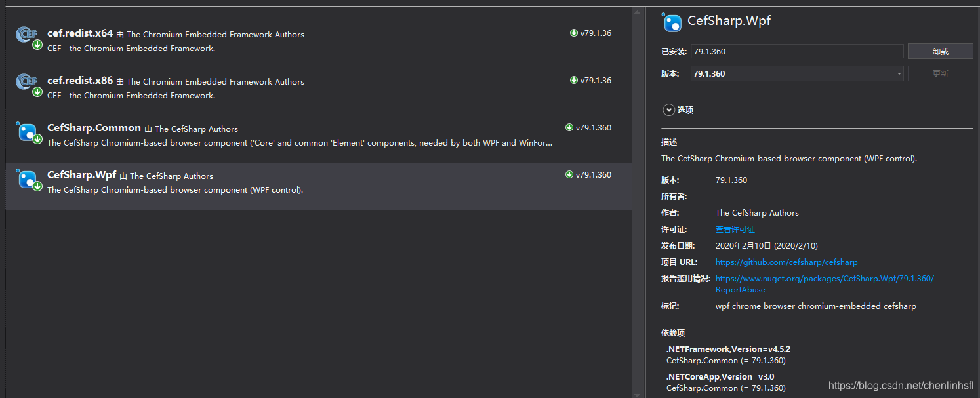The image size is (980, 398).
Task: Click the .NETCoreApp,Version=v3.0 dependency heading
Action: 720,377
